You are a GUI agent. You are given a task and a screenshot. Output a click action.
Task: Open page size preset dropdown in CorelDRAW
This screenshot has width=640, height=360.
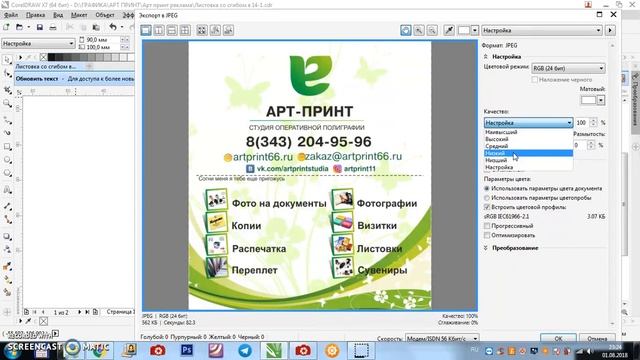click(x=38, y=43)
